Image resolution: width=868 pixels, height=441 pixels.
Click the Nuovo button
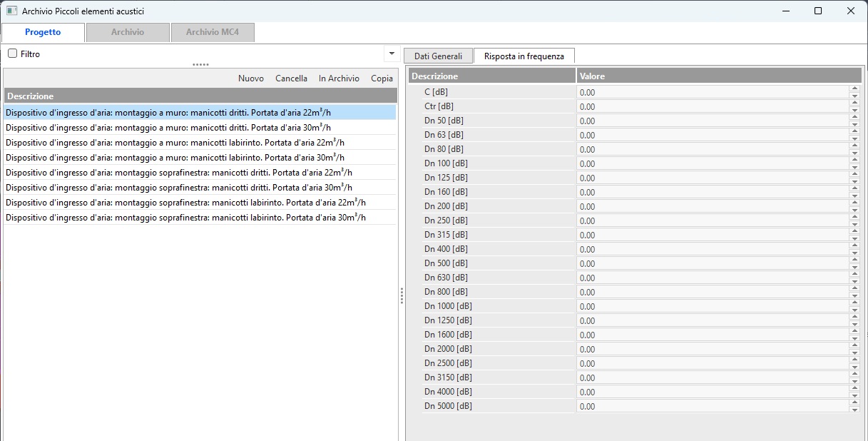click(x=250, y=78)
